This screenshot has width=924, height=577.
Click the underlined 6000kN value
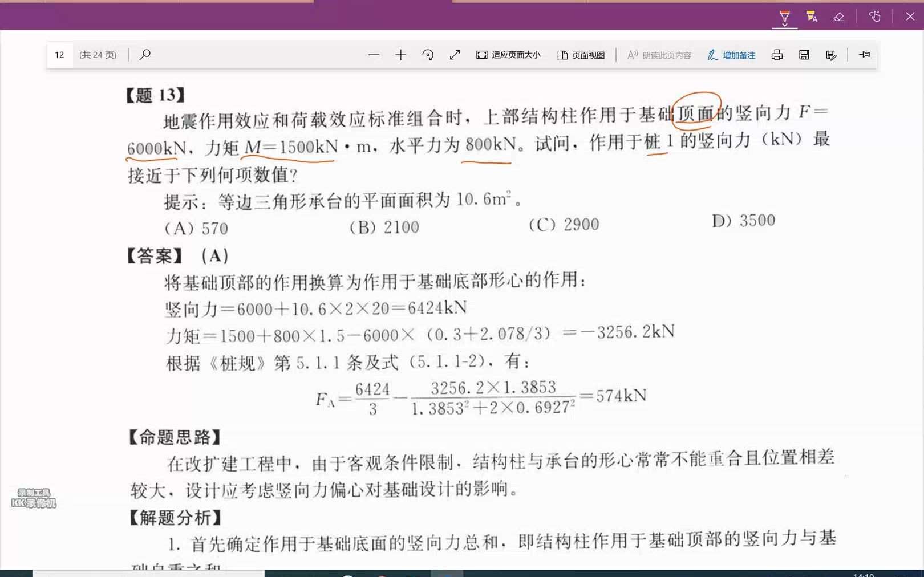(157, 148)
